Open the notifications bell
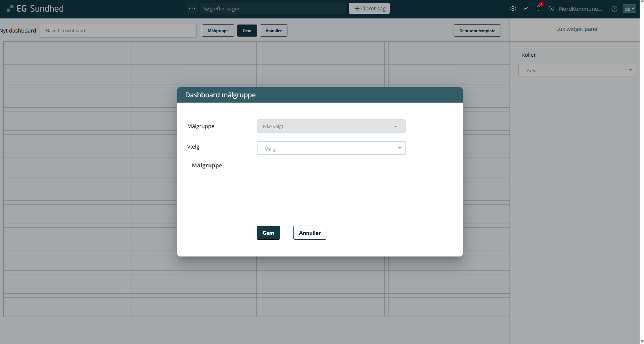The height and width of the screenshot is (344, 644). [x=539, y=9]
